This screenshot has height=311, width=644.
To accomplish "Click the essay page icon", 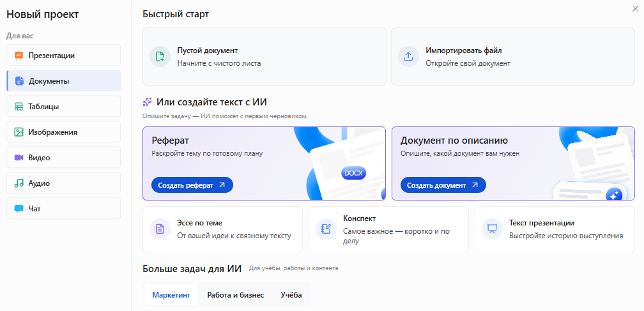I will (160, 229).
